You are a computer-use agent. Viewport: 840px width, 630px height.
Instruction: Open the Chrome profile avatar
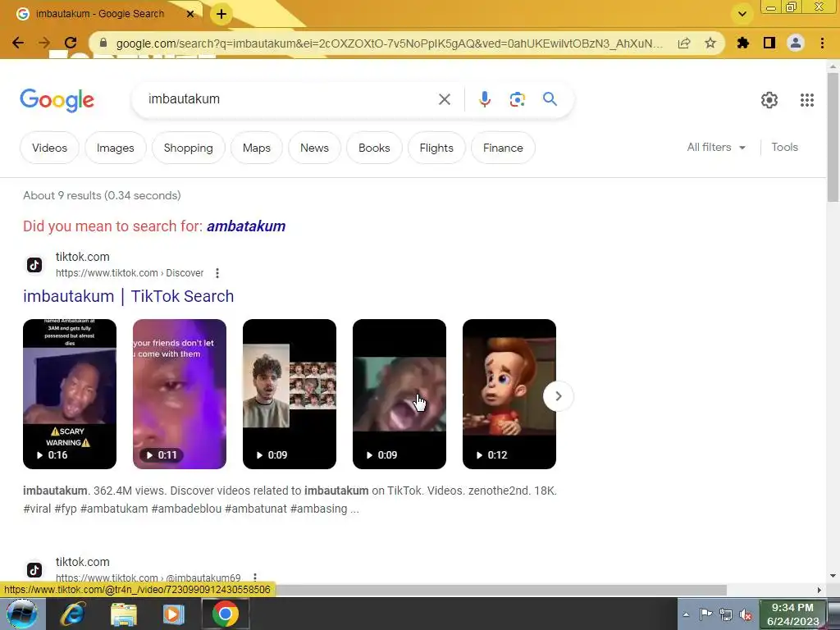tap(796, 43)
